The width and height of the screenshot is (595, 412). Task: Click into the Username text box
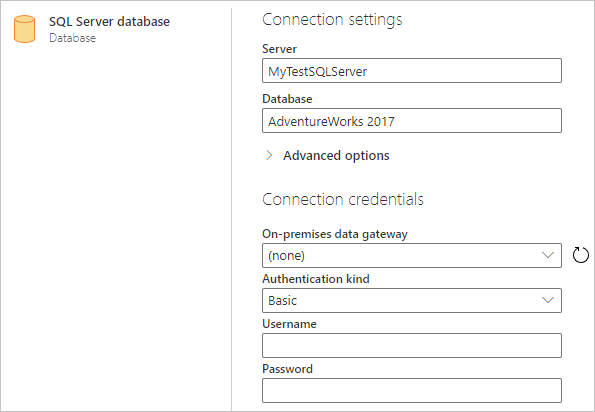[x=412, y=346]
